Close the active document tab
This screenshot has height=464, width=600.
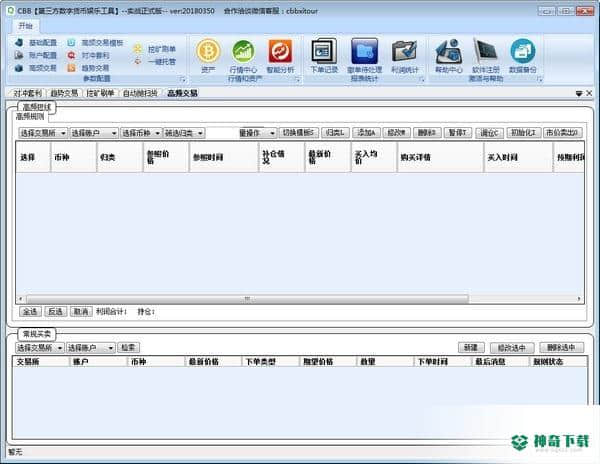click(589, 93)
